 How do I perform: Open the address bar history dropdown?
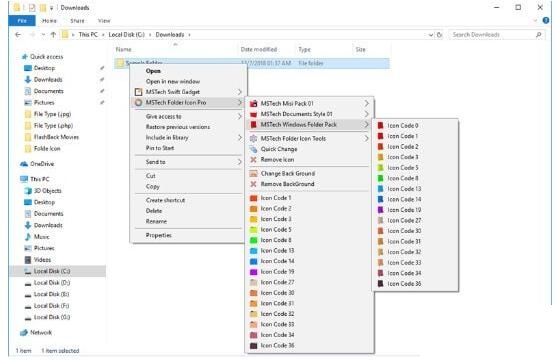430,35
